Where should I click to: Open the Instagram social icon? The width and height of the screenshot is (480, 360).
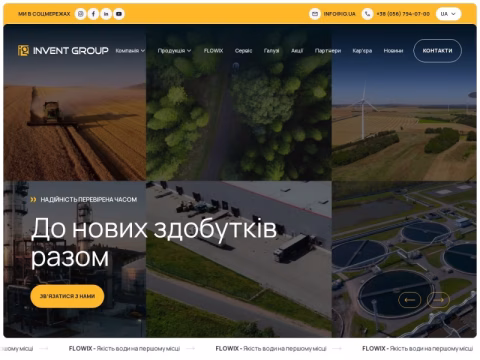point(80,14)
